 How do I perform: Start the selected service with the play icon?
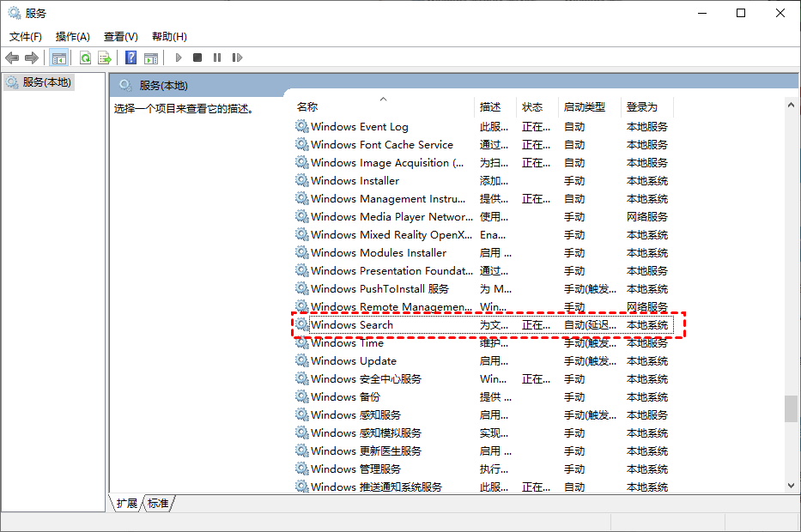178,57
